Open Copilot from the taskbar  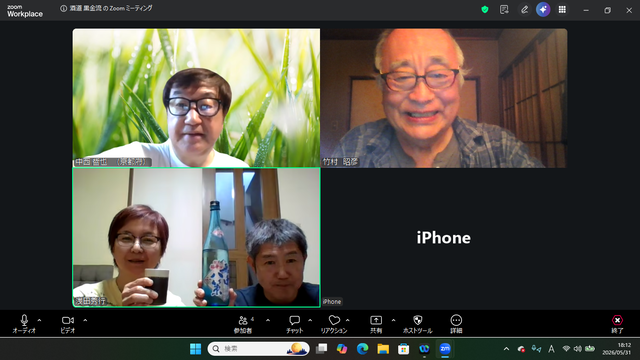342,349
